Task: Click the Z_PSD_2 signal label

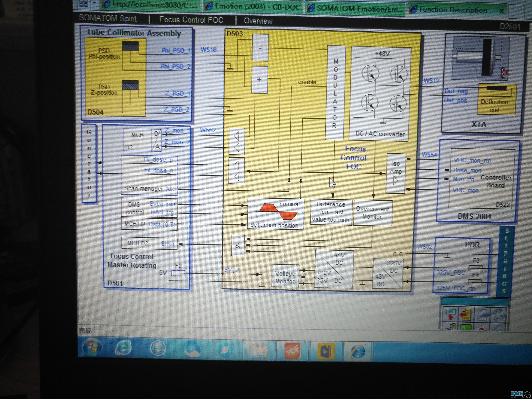Action: point(177,109)
